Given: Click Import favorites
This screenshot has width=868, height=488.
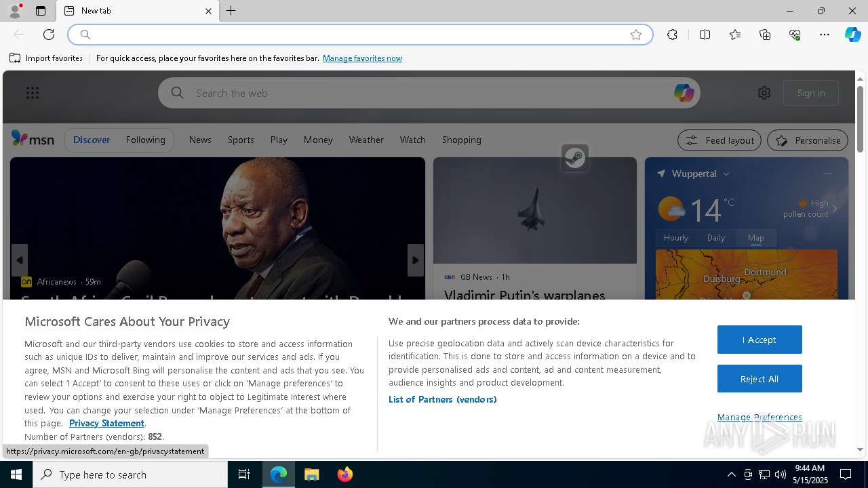Looking at the screenshot, I should click(46, 58).
